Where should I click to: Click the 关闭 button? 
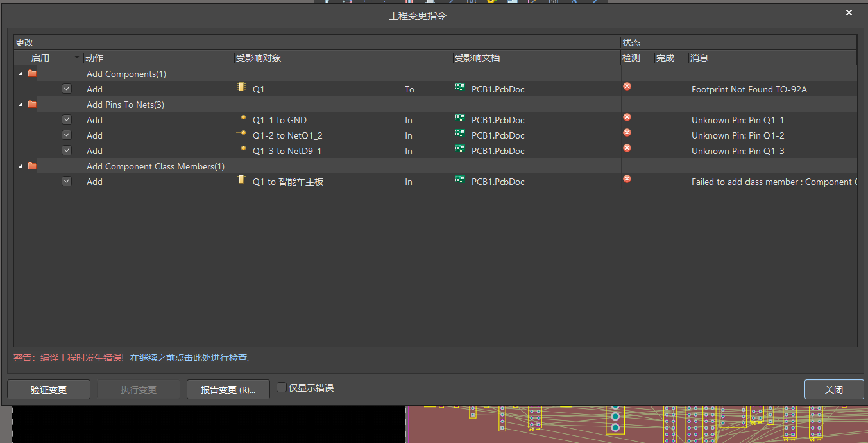coord(834,390)
